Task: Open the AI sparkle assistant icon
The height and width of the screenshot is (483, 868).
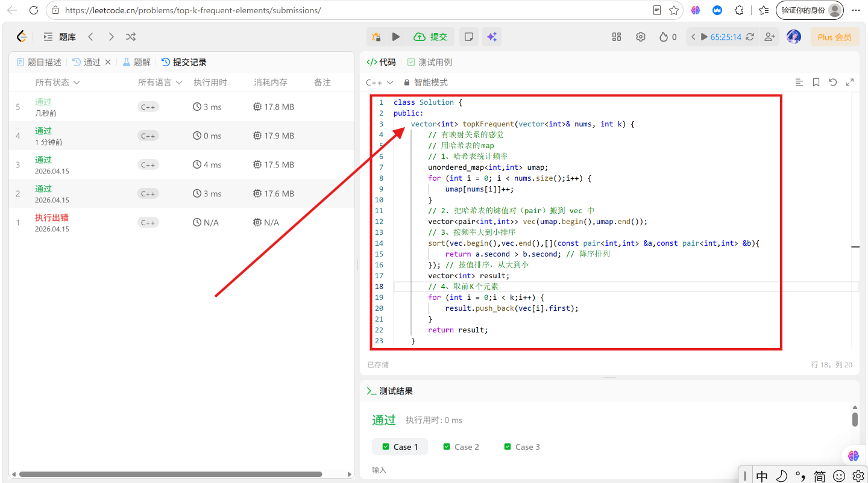Action: coord(492,37)
